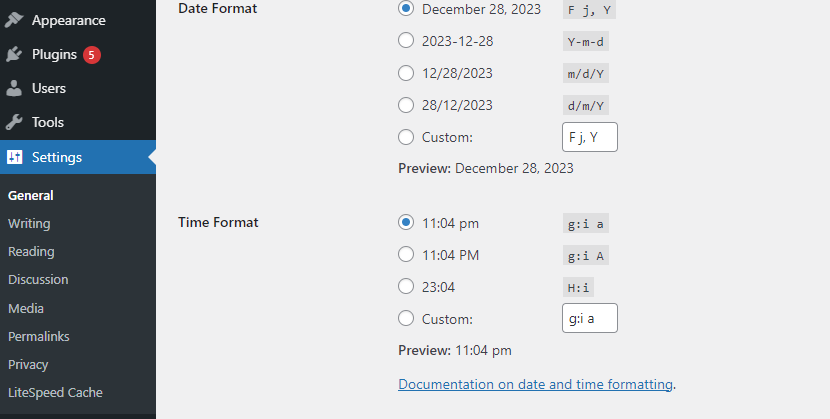Click the custom date format text field

[x=590, y=137]
